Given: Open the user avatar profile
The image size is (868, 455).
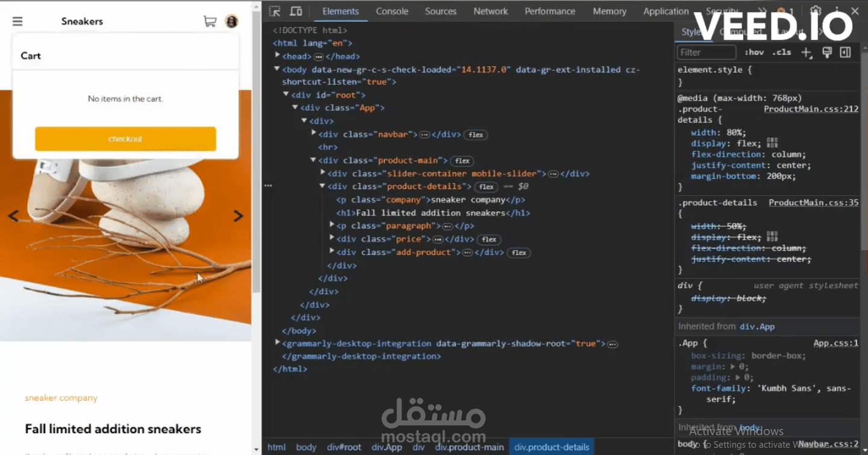Looking at the screenshot, I should (231, 22).
